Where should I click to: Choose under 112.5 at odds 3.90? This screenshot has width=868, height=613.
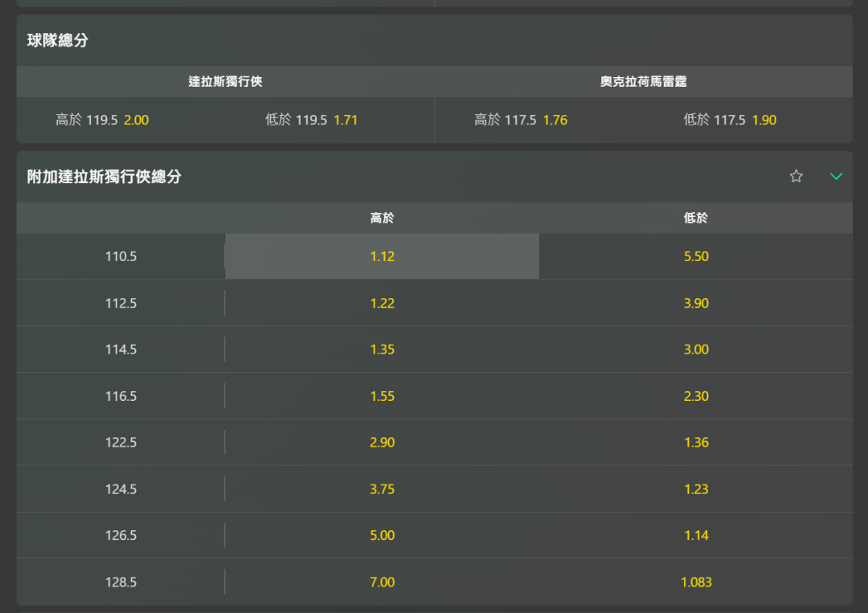pos(695,303)
